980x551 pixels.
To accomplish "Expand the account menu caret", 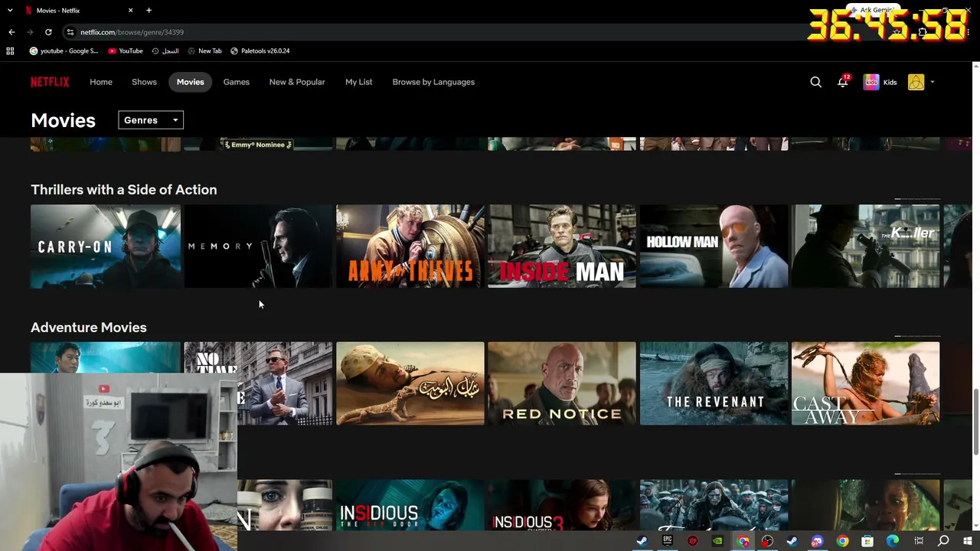I will (933, 82).
